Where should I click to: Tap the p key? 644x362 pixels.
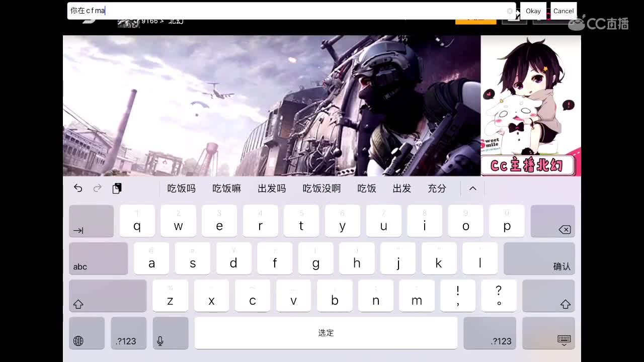pos(507,221)
